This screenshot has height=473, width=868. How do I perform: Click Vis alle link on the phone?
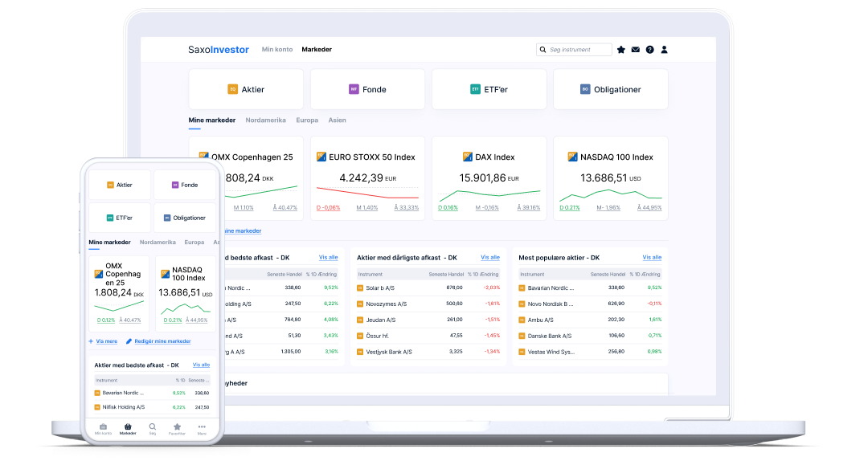coord(201,365)
